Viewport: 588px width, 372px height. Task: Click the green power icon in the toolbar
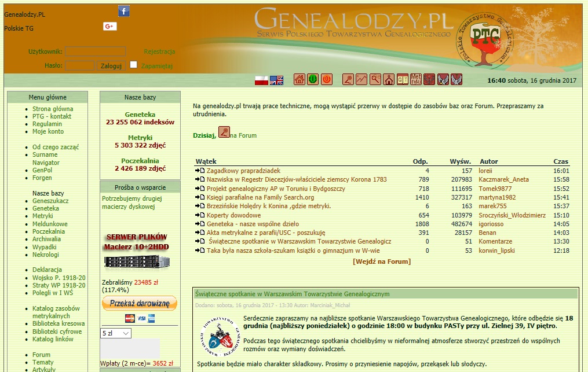(x=313, y=80)
